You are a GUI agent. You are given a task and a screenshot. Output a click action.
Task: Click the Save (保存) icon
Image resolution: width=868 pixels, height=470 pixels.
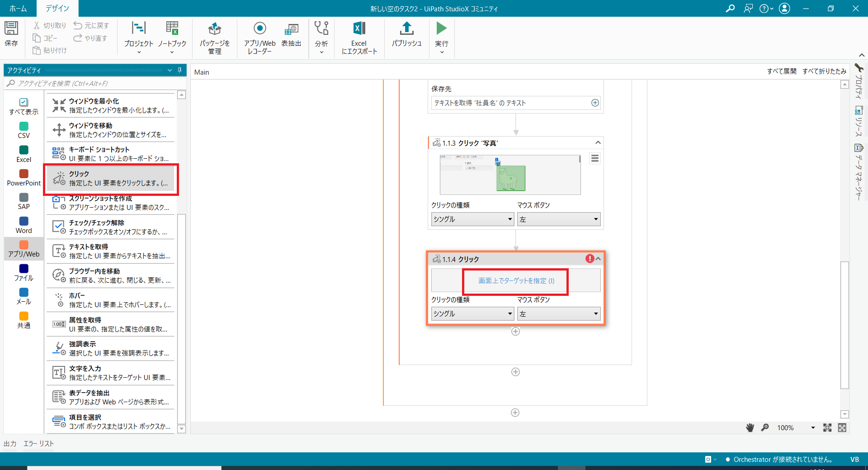pyautogui.click(x=11, y=29)
